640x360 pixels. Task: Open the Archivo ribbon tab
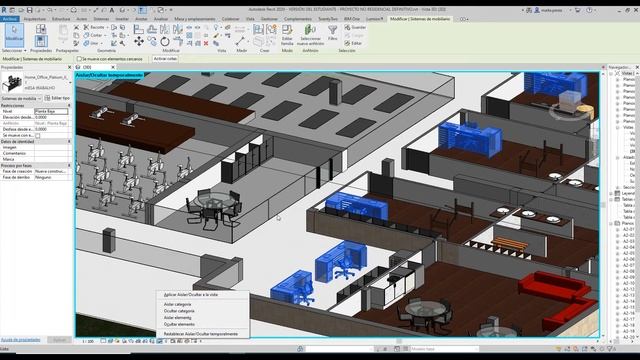(9, 19)
